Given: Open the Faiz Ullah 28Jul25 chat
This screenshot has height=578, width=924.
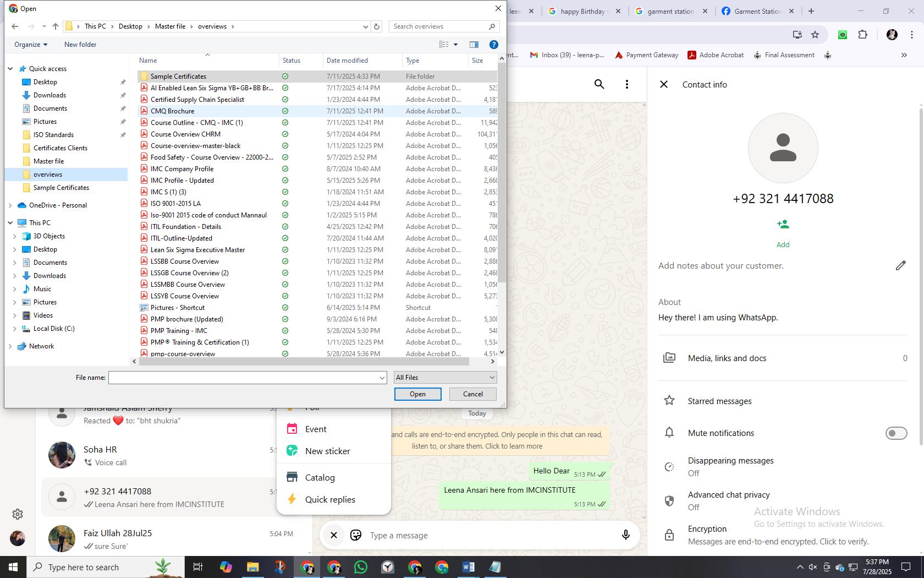Looking at the screenshot, I should point(176,539).
